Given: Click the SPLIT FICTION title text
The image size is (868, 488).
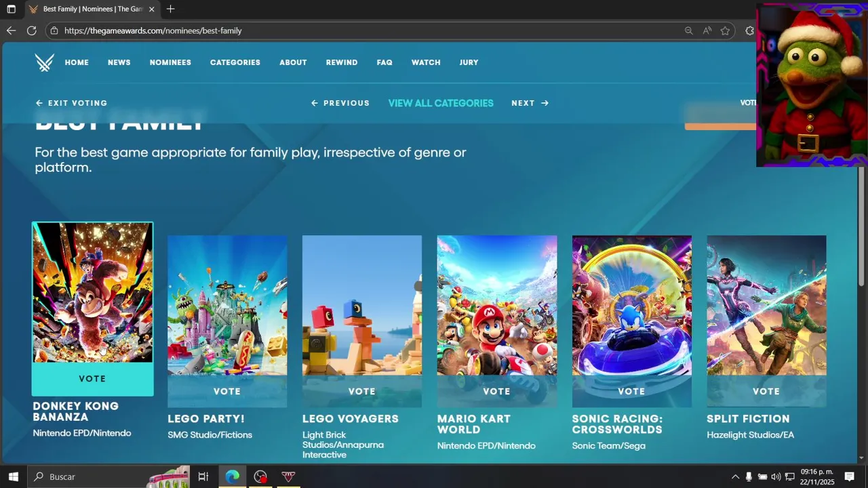Looking at the screenshot, I should pyautogui.click(x=749, y=419).
